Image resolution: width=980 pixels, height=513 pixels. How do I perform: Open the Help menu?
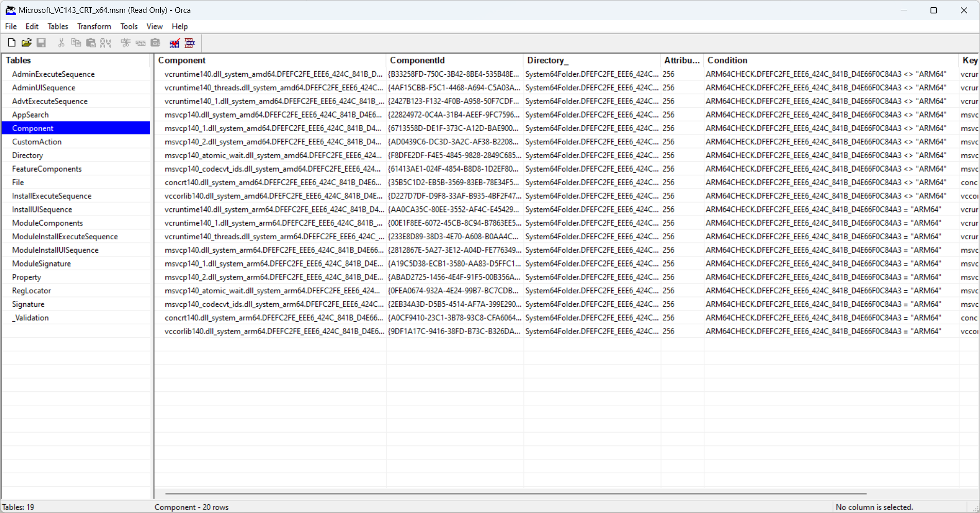pos(180,26)
